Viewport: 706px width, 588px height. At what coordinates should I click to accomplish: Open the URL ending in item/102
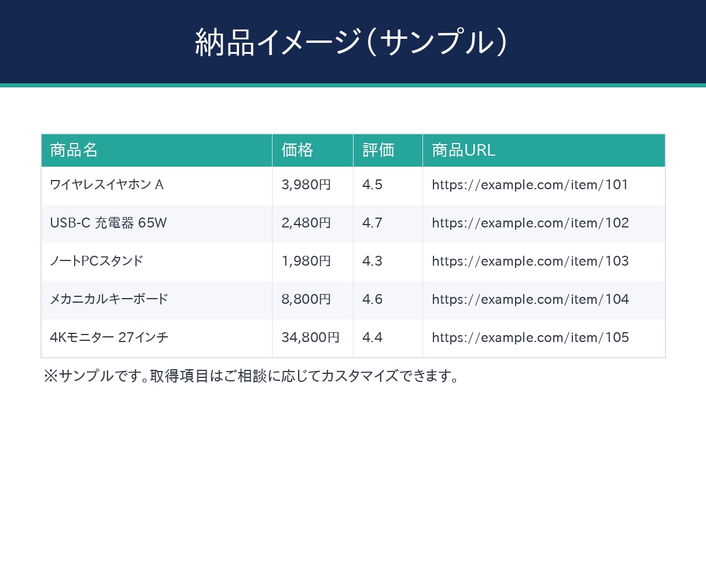point(530,223)
